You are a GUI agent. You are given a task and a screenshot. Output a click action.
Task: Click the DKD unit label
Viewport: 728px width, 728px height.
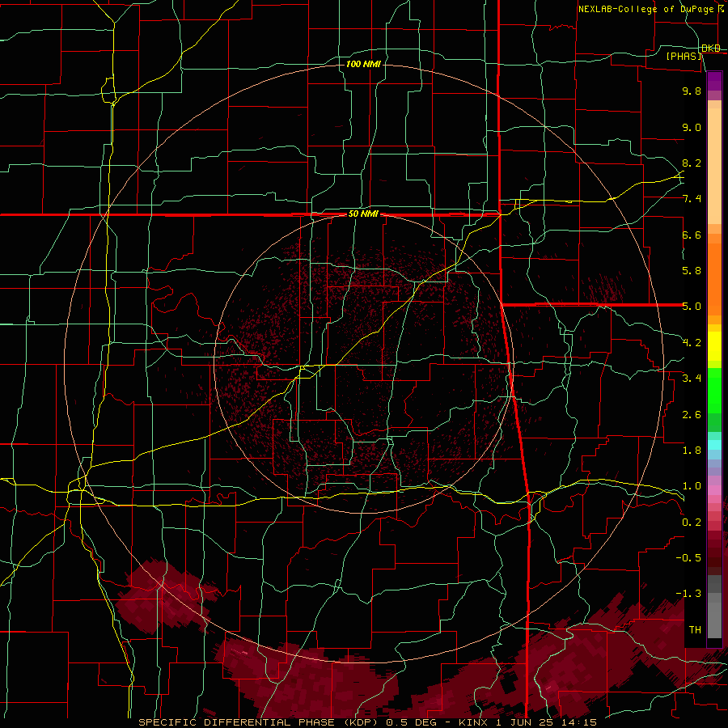[x=711, y=48]
